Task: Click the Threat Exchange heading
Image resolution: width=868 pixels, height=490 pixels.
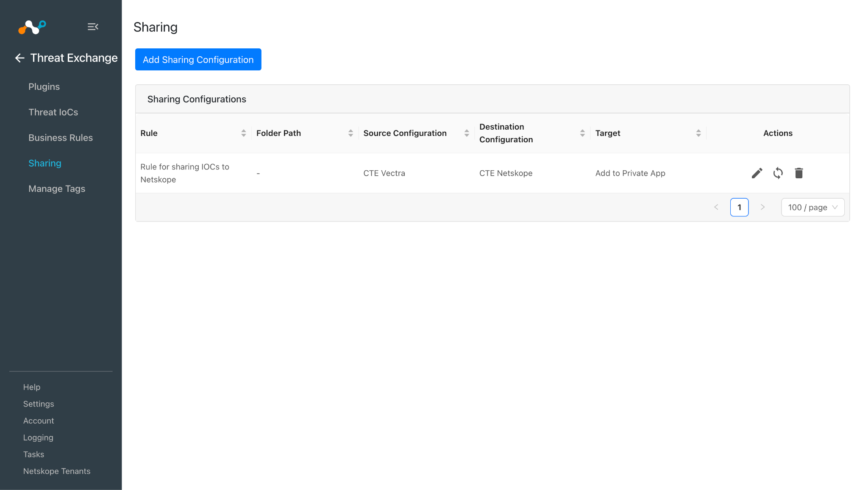Action: click(x=74, y=58)
